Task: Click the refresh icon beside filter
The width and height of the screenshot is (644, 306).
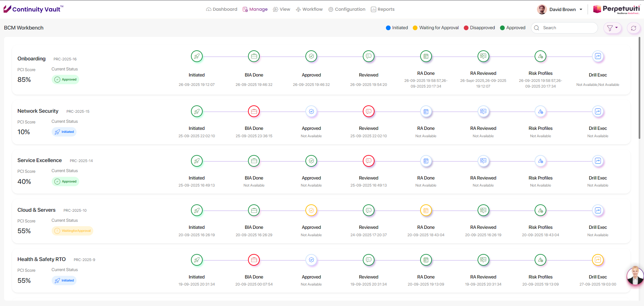Action: point(634,28)
